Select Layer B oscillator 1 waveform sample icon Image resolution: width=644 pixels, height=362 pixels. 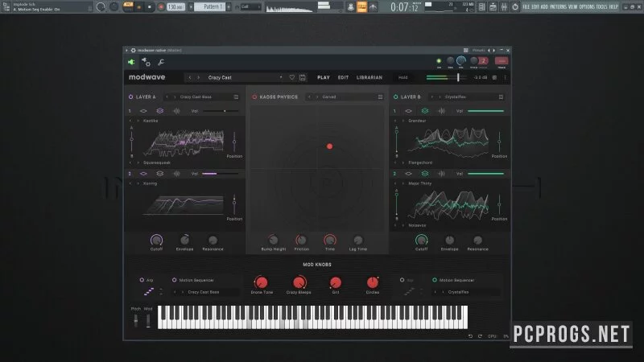(x=441, y=111)
